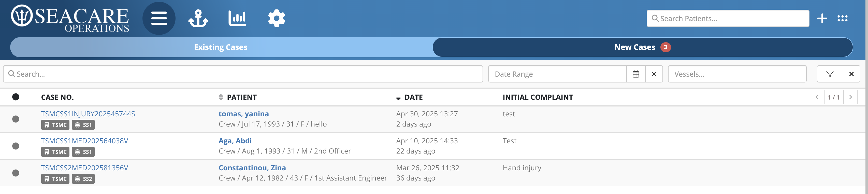The image size is (868, 194).
Task: Click the SeaCare Operations logo
Action: tap(70, 19)
